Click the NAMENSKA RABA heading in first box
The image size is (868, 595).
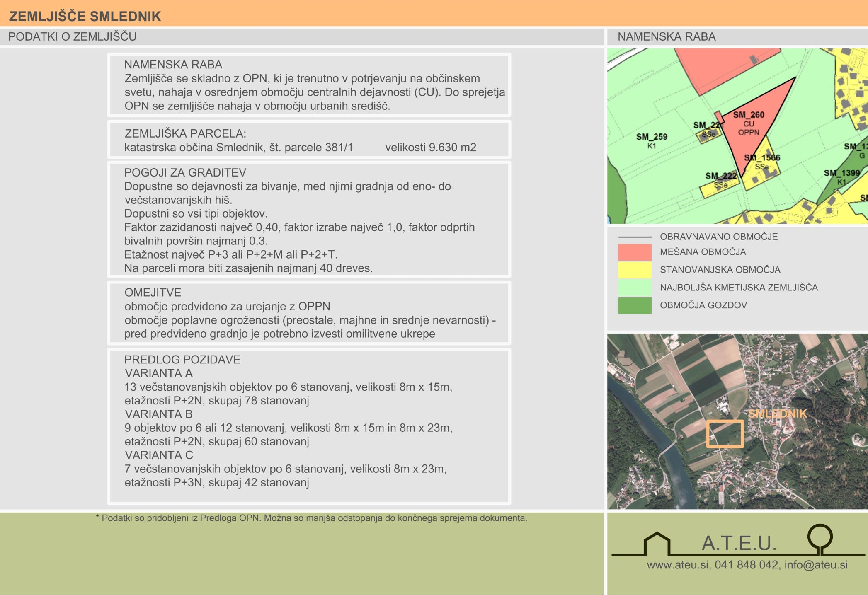pyautogui.click(x=173, y=65)
